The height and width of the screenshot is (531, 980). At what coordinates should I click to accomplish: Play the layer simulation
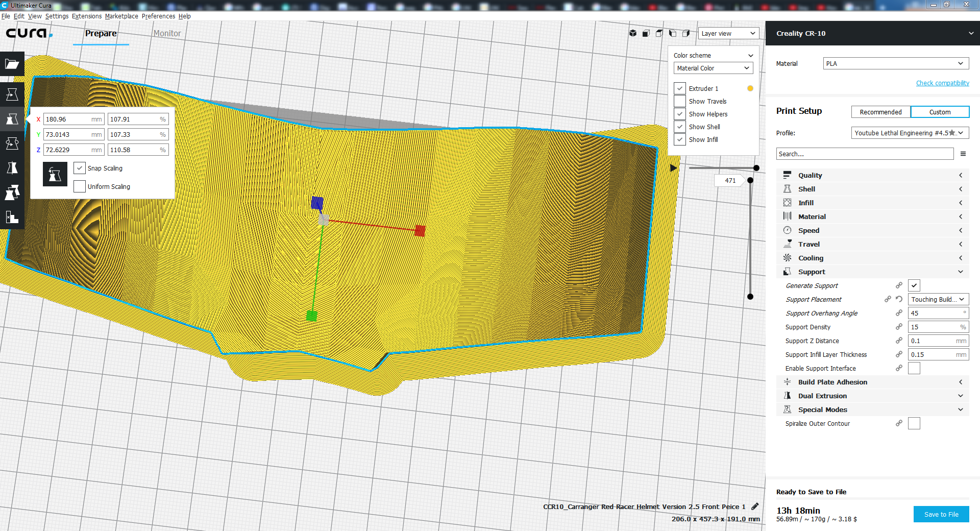click(673, 168)
